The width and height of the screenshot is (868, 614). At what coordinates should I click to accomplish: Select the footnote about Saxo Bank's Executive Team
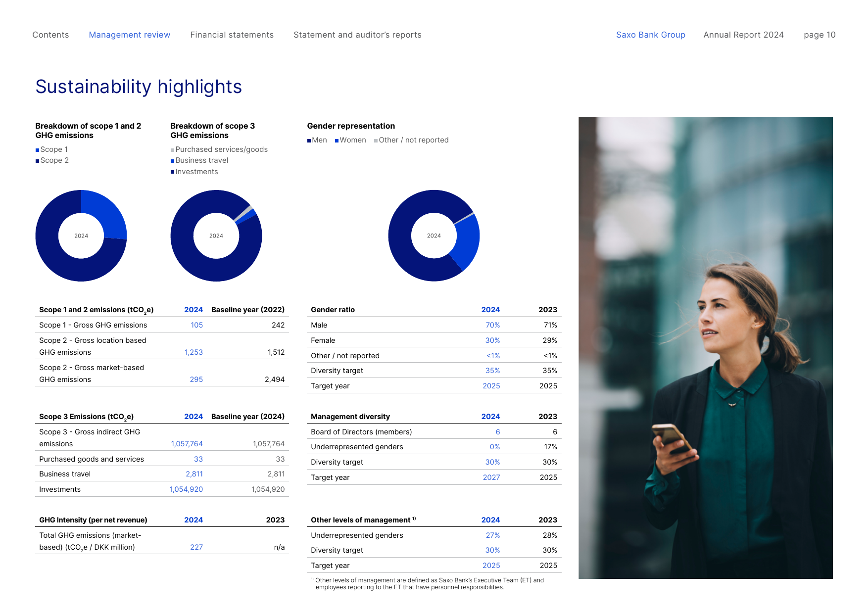coord(428,584)
